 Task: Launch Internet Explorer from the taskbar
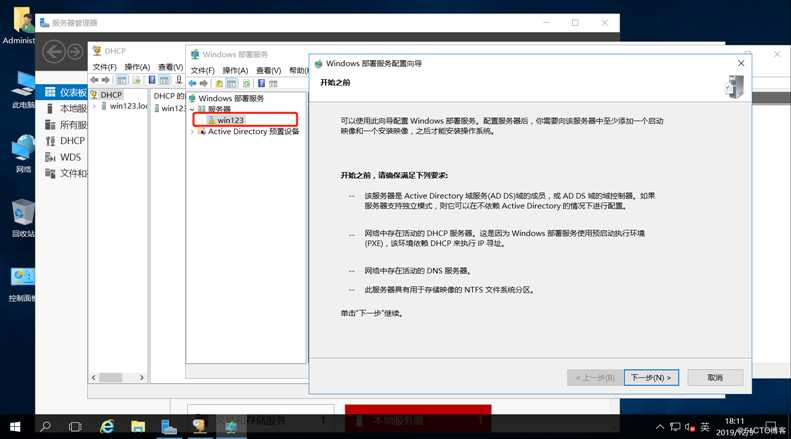[107, 427]
